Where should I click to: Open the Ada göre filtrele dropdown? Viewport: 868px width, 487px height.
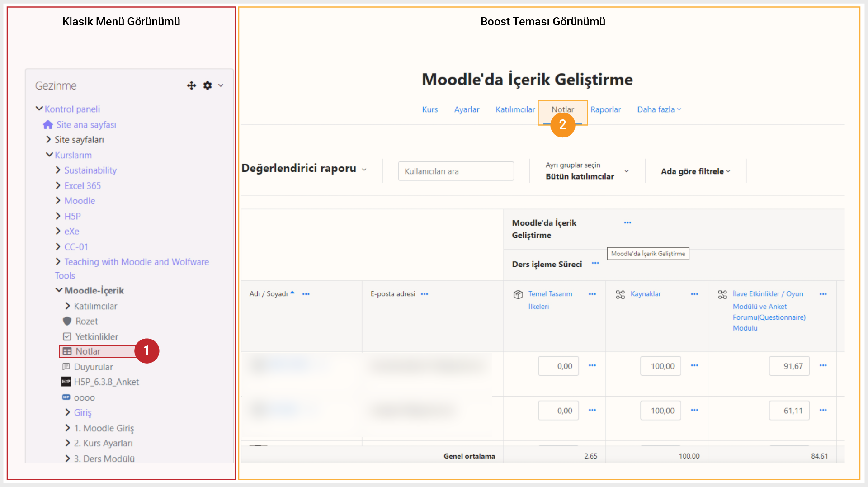pos(696,171)
